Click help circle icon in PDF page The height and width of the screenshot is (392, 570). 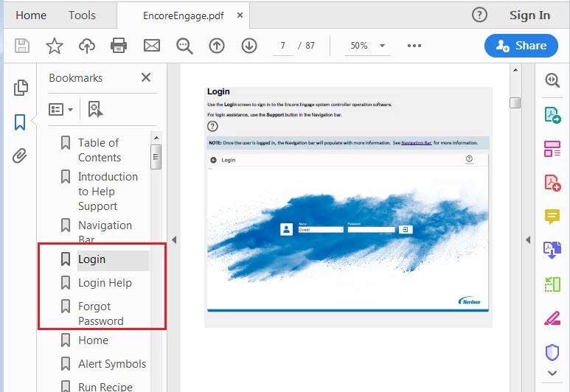point(212,127)
